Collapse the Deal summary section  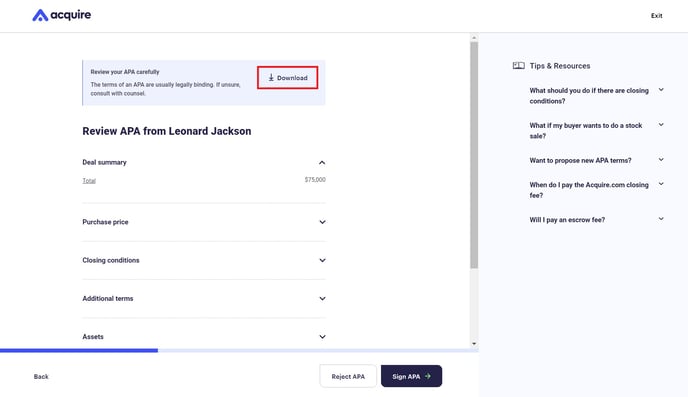(322, 163)
